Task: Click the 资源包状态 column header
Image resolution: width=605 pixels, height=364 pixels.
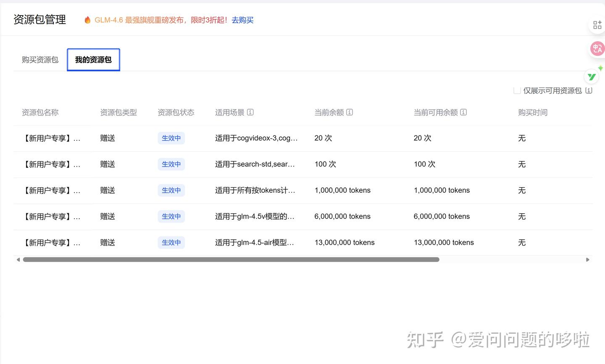Action: [176, 112]
